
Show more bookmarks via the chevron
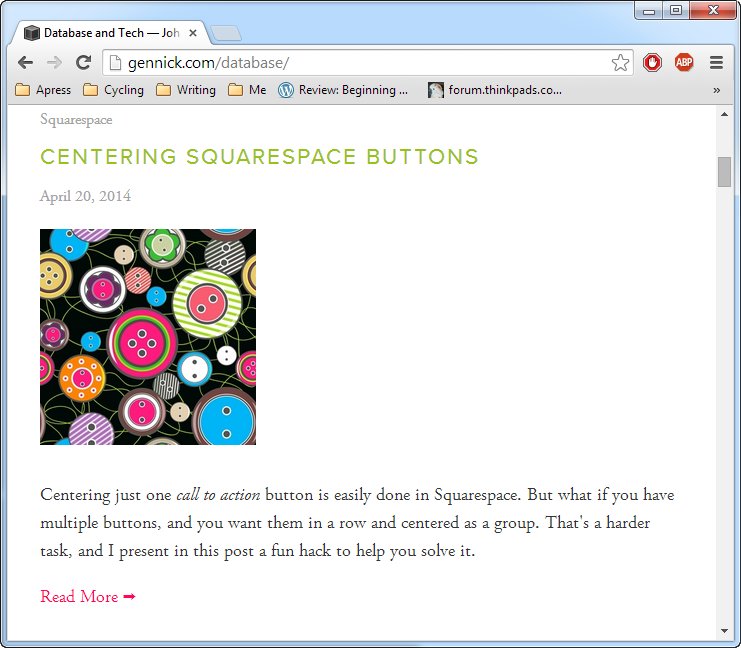[x=716, y=90]
